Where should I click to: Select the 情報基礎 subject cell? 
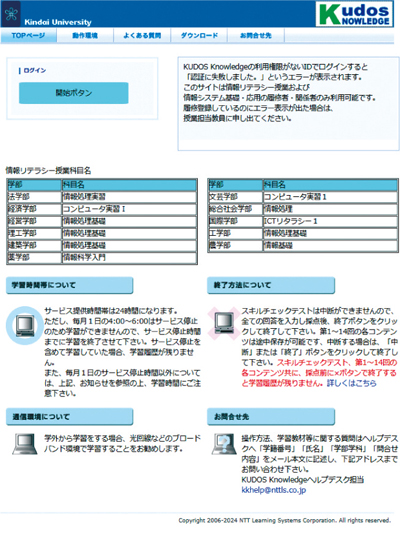[330, 245]
